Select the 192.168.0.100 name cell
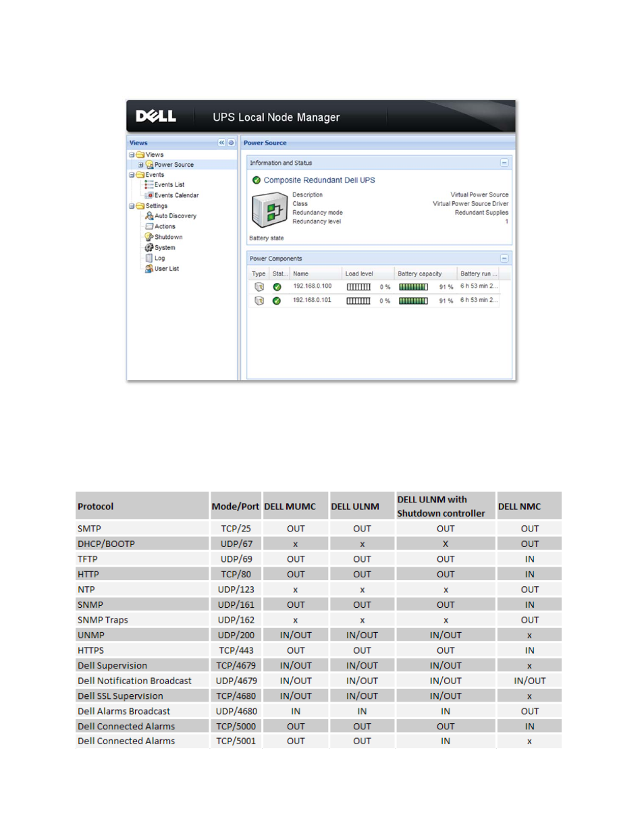This screenshot has width=644, height=834. click(x=313, y=286)
